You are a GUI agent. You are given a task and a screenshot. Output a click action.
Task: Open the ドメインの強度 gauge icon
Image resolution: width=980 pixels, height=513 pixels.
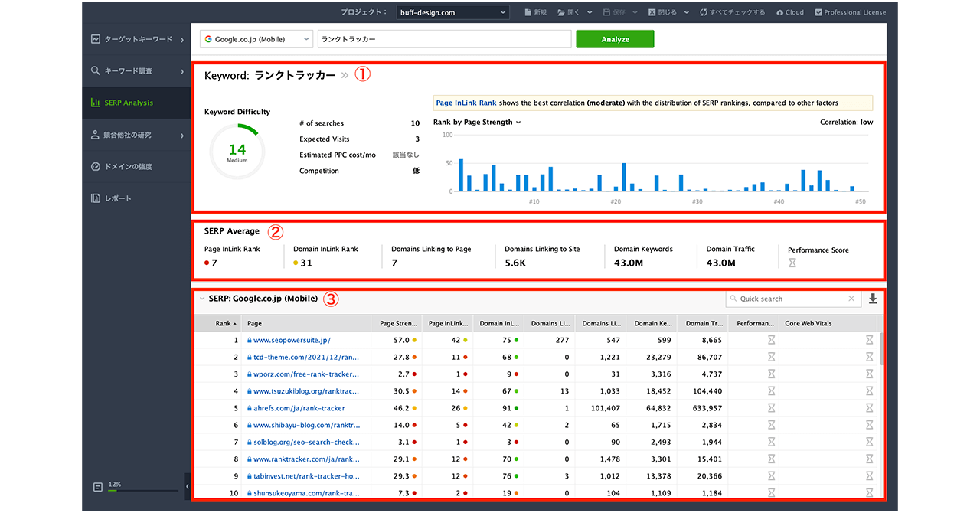[96, 167]
